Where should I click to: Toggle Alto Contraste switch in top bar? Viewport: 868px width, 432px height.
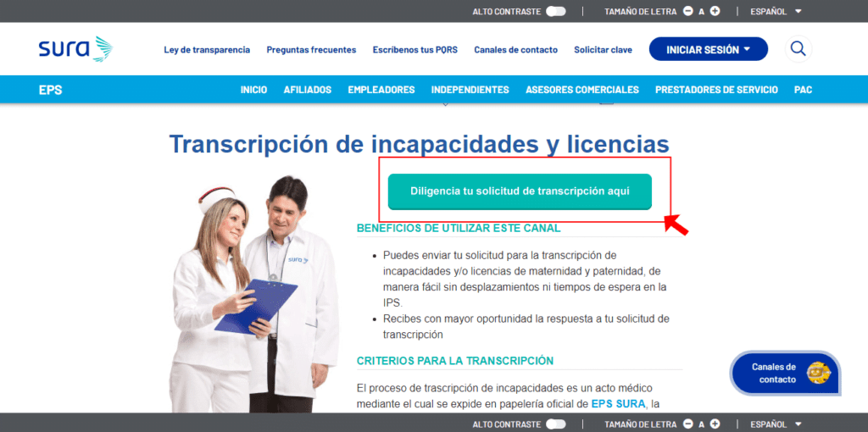pyautogui.click(x=556, y=11)
